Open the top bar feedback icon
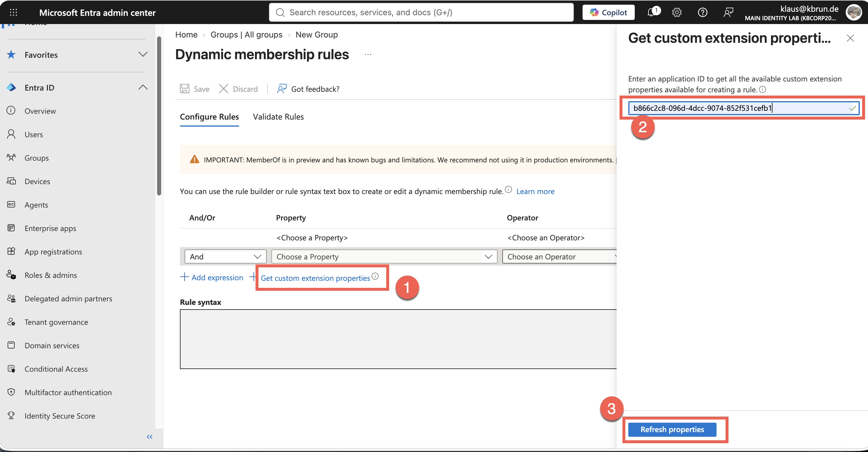This screenshot has width=868, height=452. point(728,13)
